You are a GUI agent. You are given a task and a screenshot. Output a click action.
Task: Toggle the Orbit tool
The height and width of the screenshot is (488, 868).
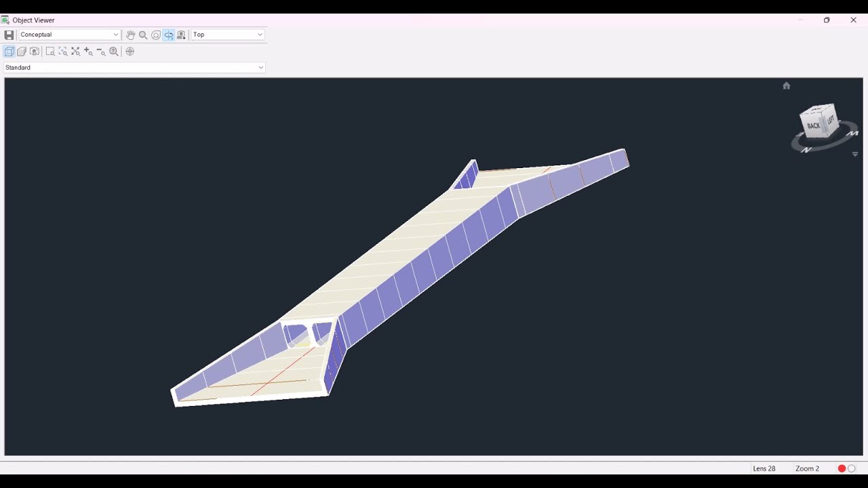[x=169, y=35]
